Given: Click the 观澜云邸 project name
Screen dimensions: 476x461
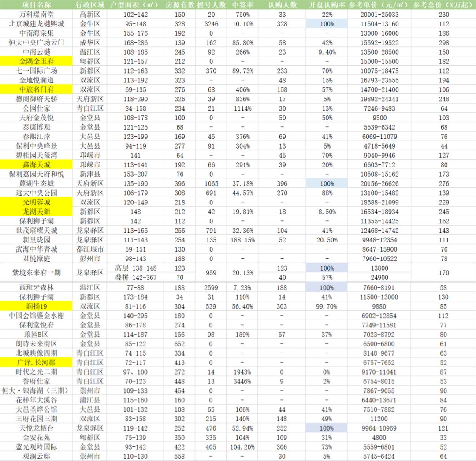Looking at the screenshot, I should pyautogui.click(x=37, y=456).
